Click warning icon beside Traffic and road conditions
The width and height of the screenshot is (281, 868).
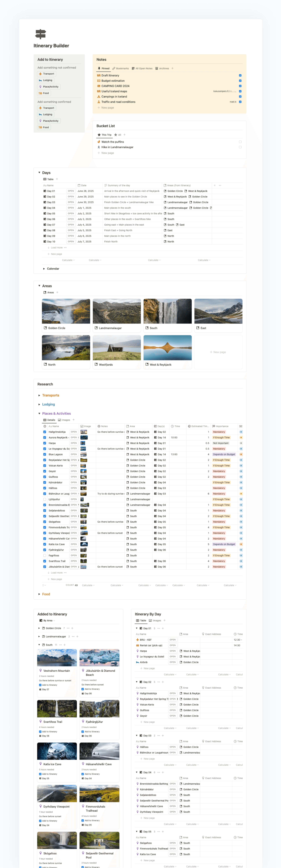99,102
